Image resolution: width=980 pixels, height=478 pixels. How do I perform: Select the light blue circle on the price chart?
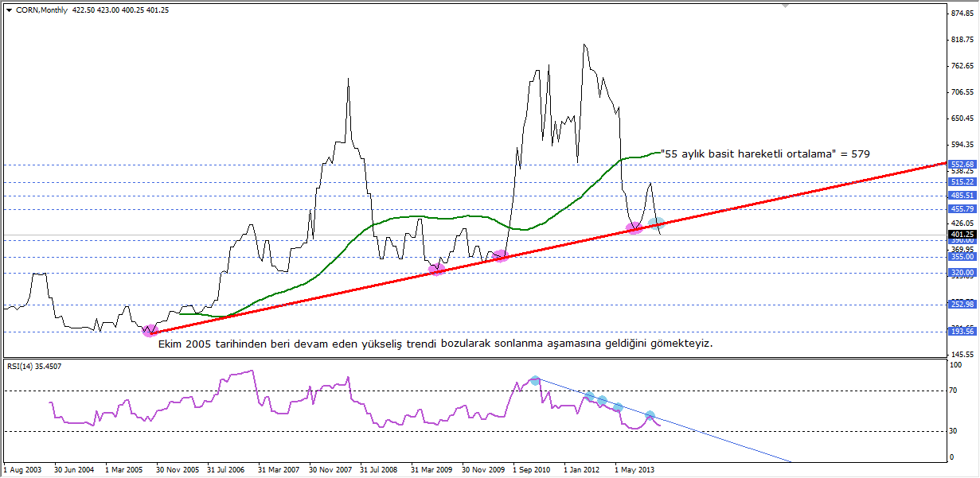tap(656, 223)
